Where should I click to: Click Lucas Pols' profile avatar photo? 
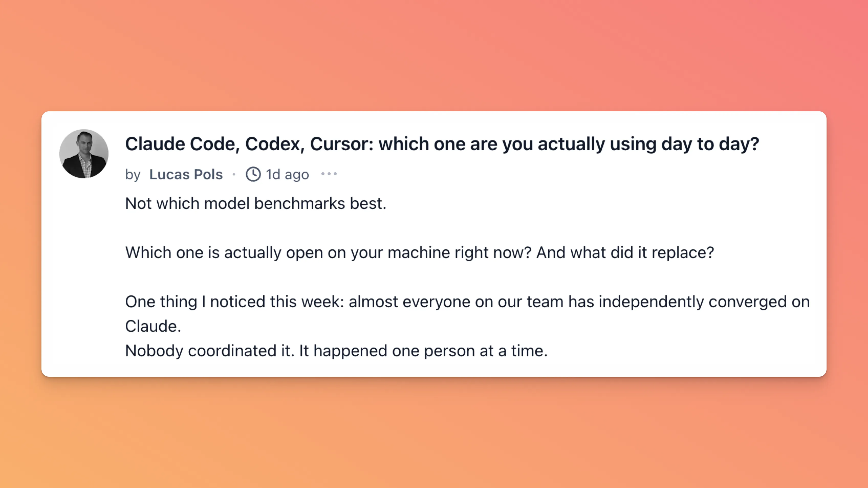click(x=84, y=153)
